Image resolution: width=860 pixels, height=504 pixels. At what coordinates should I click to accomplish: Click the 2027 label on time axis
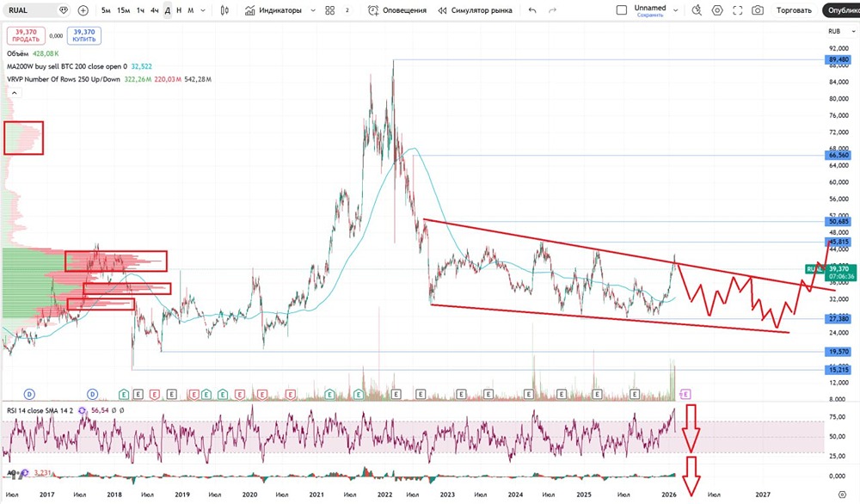click(763, 495)
